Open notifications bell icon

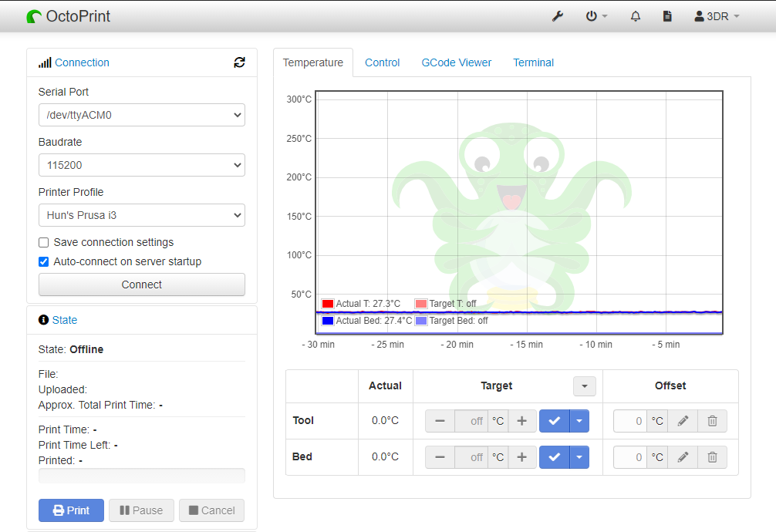click(x=636, y=16)
